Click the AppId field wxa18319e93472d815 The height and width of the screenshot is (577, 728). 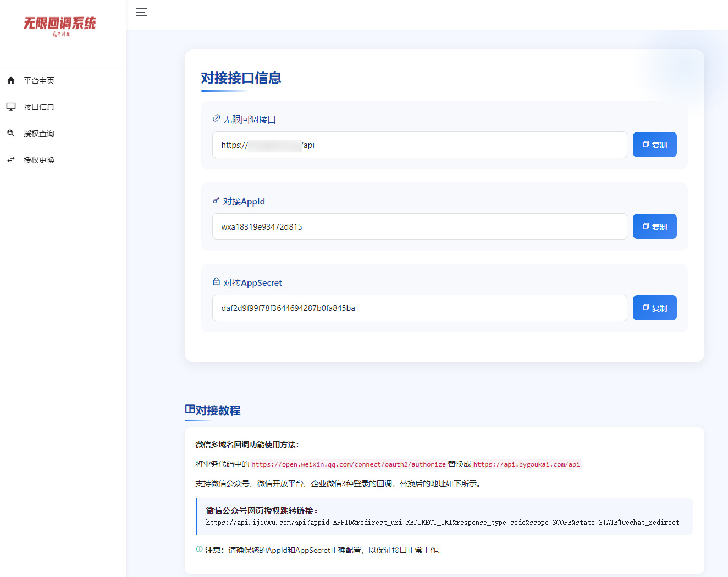[x=420, y=226]
